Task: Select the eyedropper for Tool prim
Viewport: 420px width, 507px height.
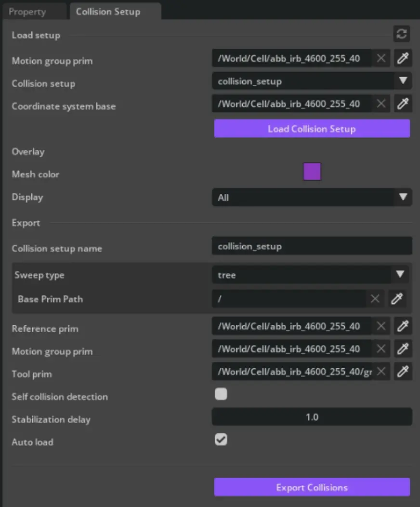Action: 403,372
